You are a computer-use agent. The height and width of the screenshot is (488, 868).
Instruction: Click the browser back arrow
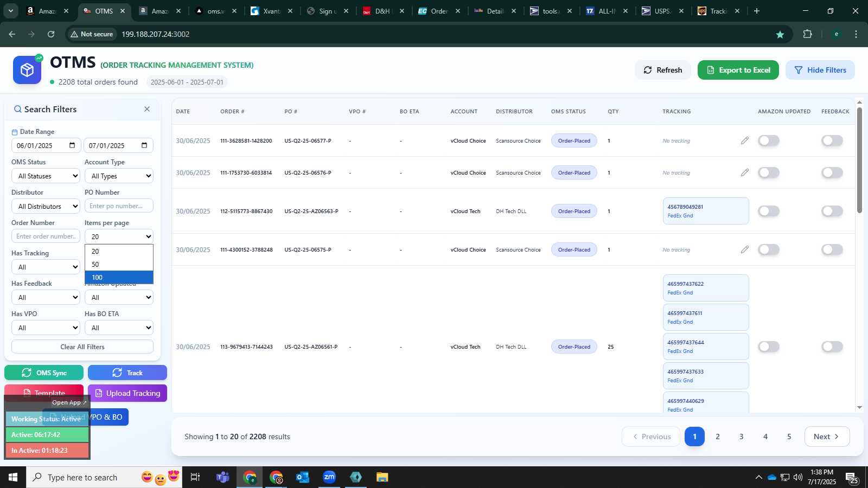click(12, 34)
